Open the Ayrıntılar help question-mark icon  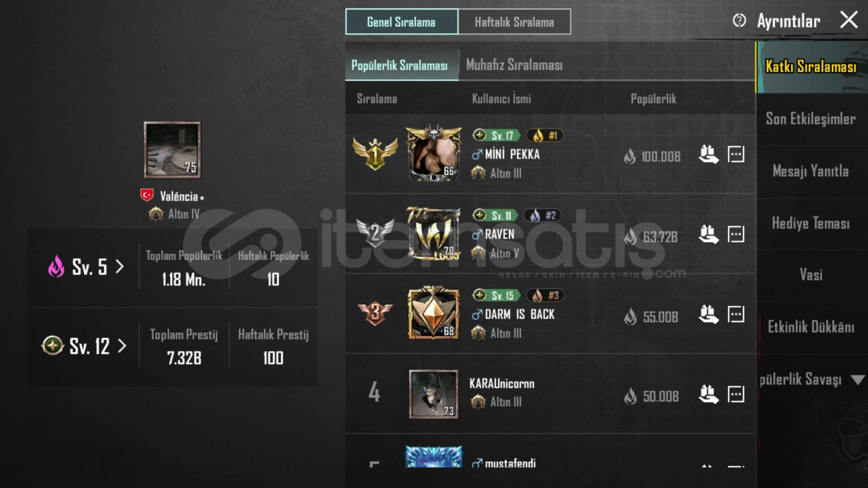pos(739,21)
